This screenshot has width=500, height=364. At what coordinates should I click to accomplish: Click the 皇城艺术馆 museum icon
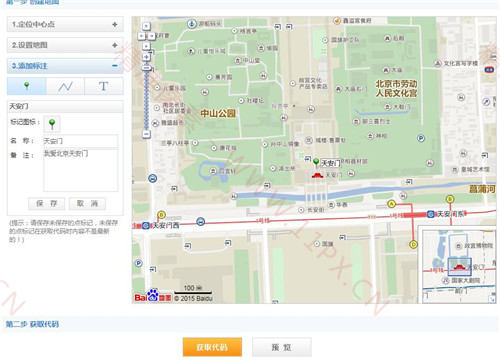point(455,169)
